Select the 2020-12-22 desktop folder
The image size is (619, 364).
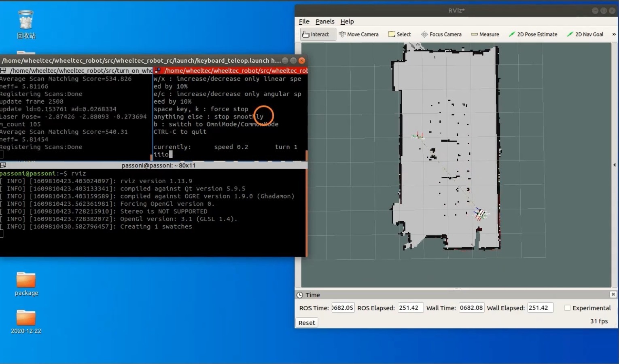[x=26, y=322]
